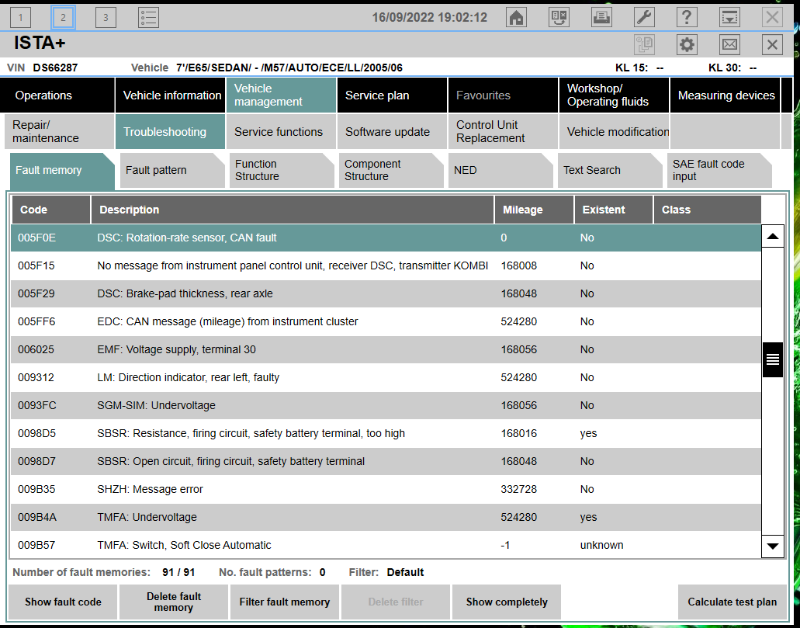Switch to Function Structure tab
Screen dimensions: 800x628
282,170
